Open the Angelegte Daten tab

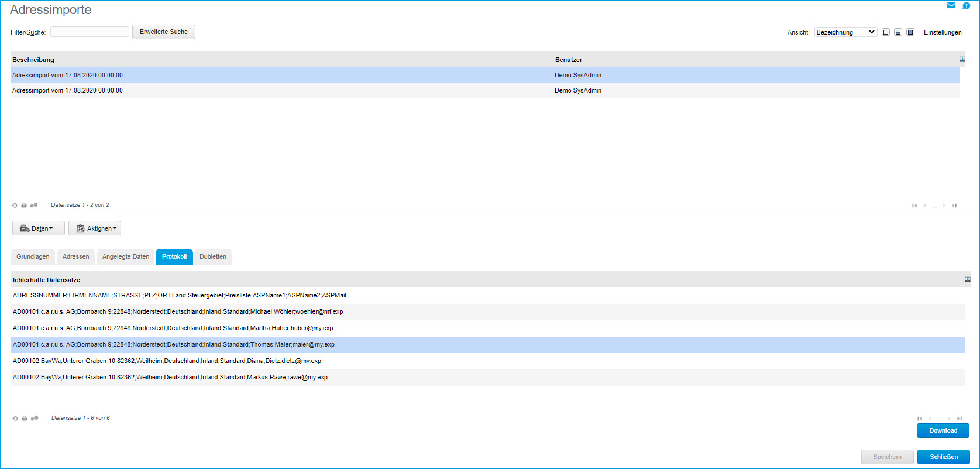pos(126,257)
